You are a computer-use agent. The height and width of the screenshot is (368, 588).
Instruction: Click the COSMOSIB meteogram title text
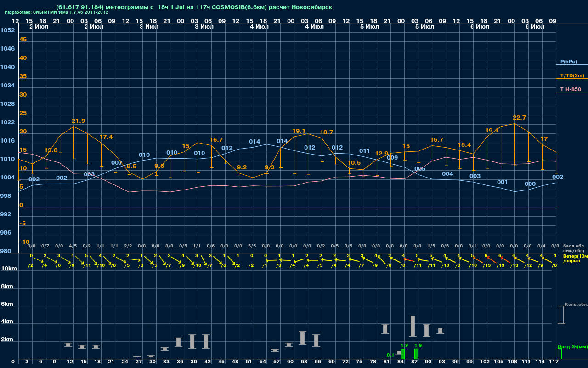click(x=194, y=7)
